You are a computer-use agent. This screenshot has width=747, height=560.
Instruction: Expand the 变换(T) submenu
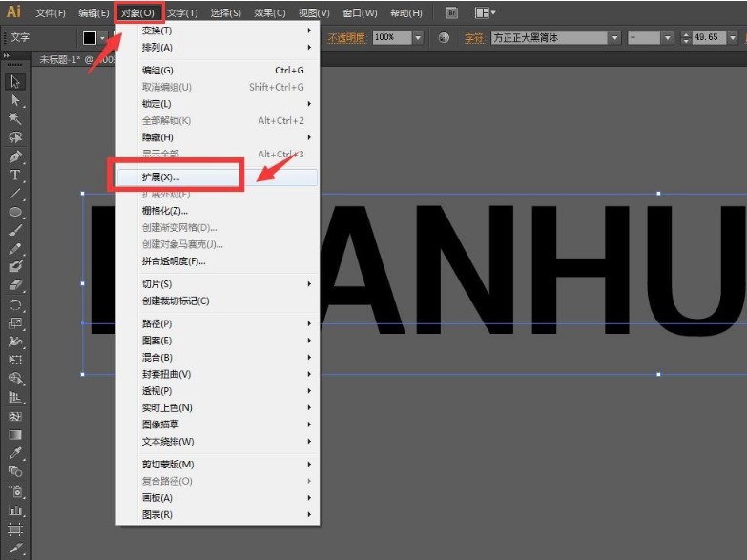coord(218,30)
